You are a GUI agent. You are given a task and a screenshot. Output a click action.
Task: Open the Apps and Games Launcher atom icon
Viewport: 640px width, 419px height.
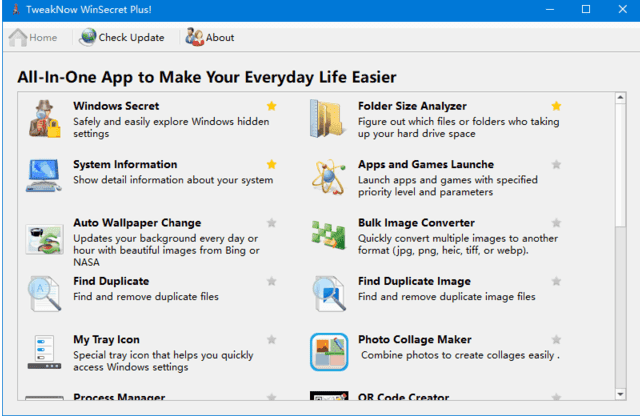(329, 177)
